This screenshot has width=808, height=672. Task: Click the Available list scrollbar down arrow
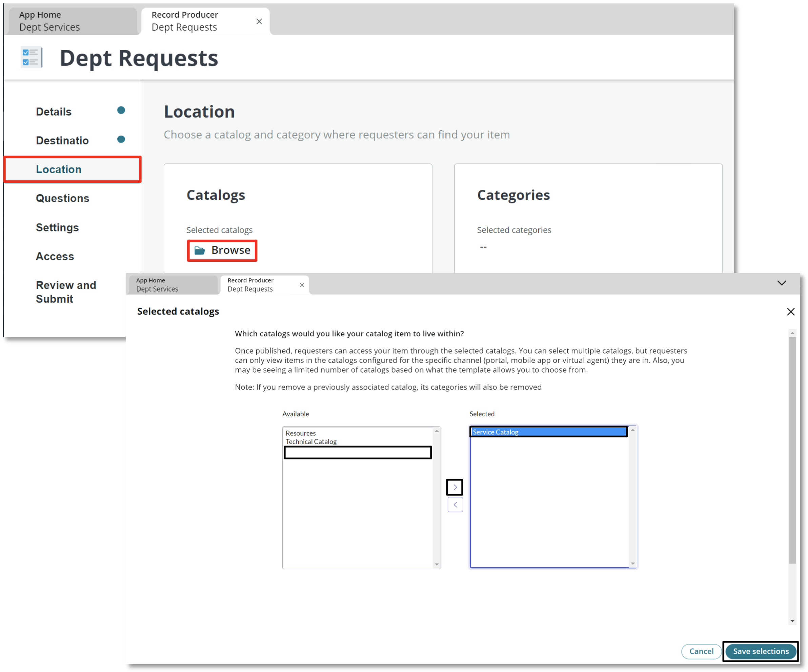[437, 564]
